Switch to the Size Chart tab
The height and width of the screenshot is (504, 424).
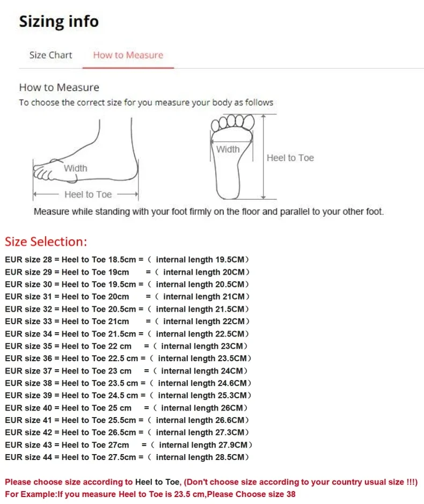[51, 55]
